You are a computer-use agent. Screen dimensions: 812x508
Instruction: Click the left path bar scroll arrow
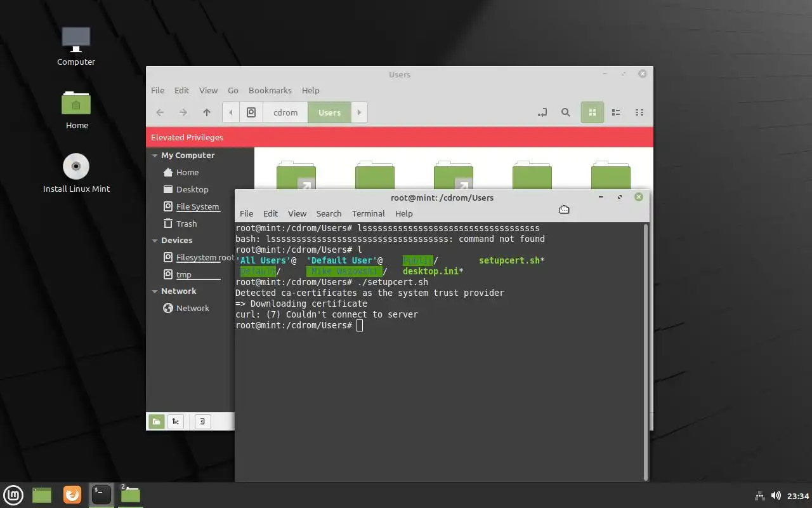231,112
